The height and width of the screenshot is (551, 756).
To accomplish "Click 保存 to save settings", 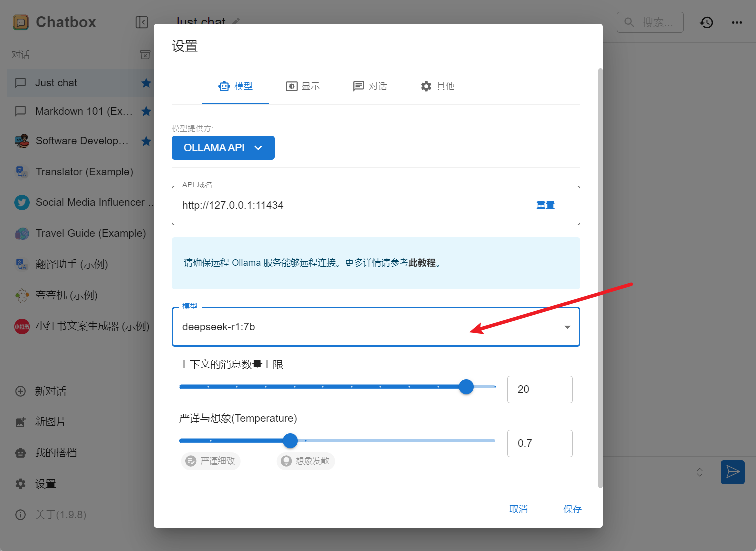I will (x=572, y=509).
